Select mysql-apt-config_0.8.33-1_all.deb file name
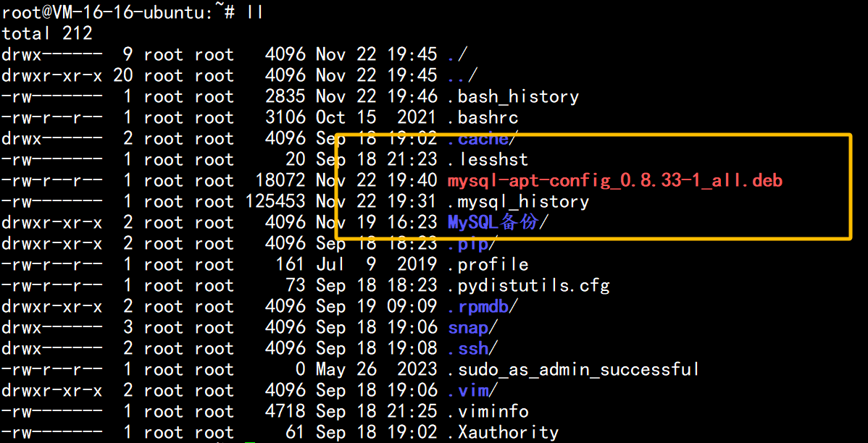868x443 pixels. pyautogui.click(x=615, y=181)
